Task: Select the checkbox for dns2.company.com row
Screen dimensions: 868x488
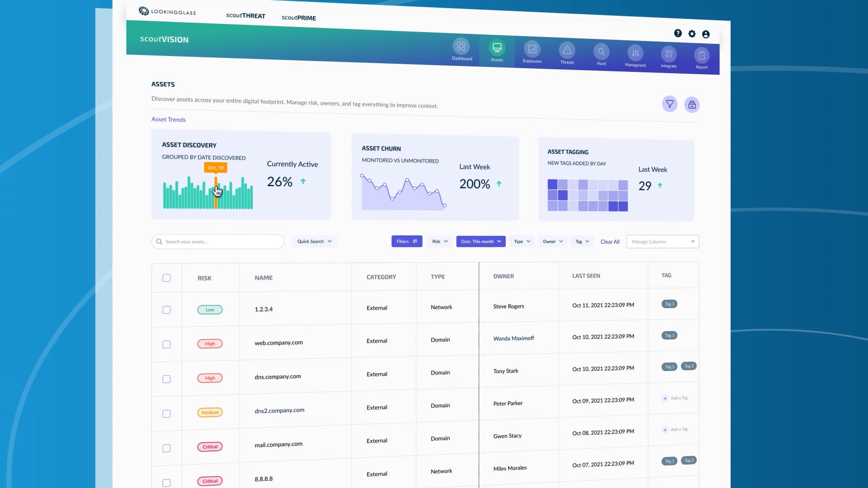Action: (166, 414)
